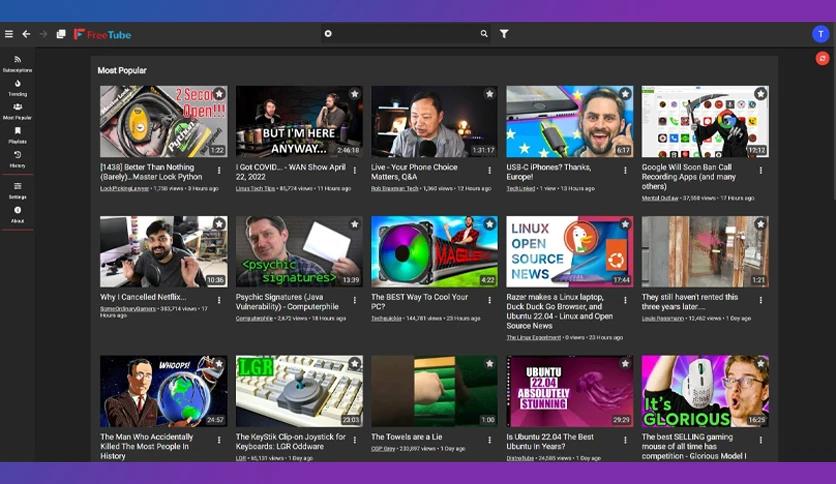This screenshot has height=484, width=836.
Task: Favorite the Master Lock Python video star
Action: click(219, 94)
